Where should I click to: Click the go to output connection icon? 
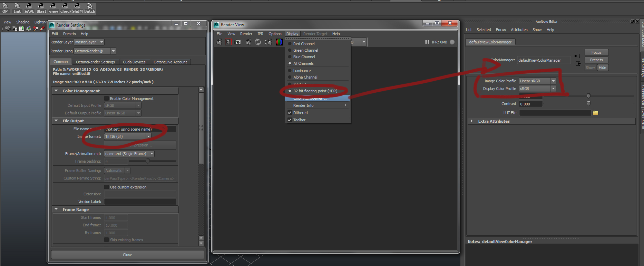pos(578,63)
